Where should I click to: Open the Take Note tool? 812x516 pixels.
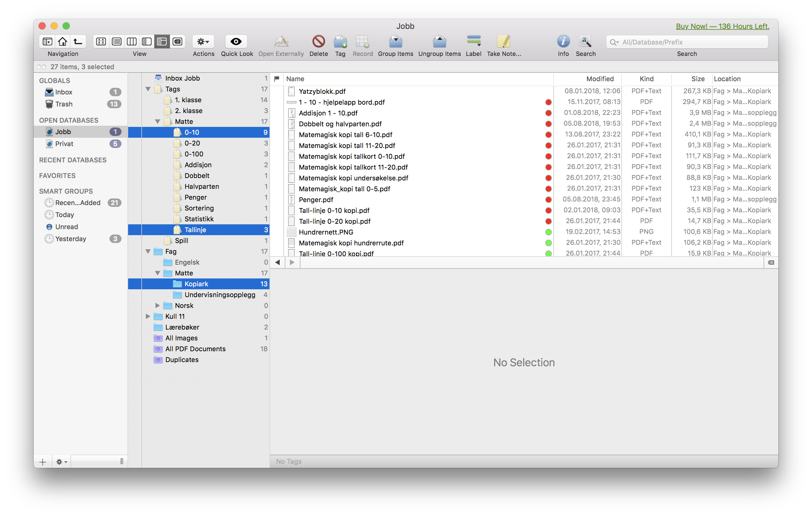[x=503, y=42]
